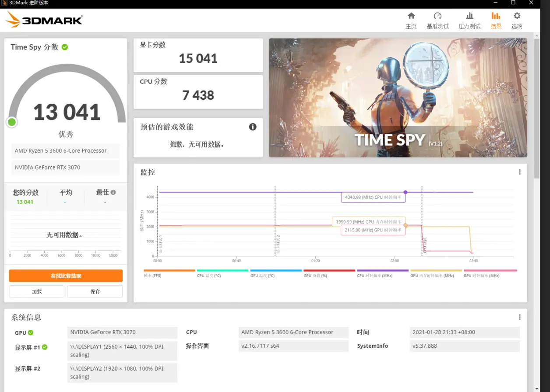The width and height of the screenshot is (550, 392).
Task: Click the DISPLAY1 2560 × 1440 field
Action: tap(123, 351)
